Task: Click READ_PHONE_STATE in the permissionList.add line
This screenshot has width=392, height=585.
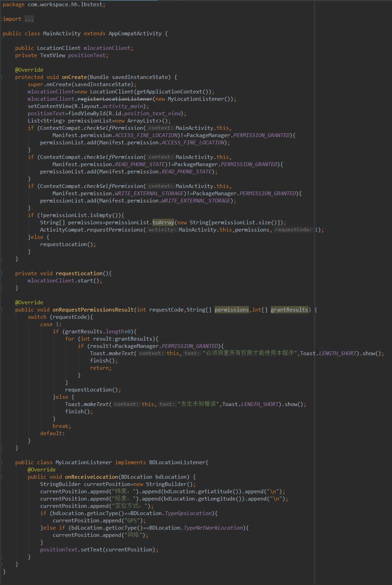Action: [186, 172]
